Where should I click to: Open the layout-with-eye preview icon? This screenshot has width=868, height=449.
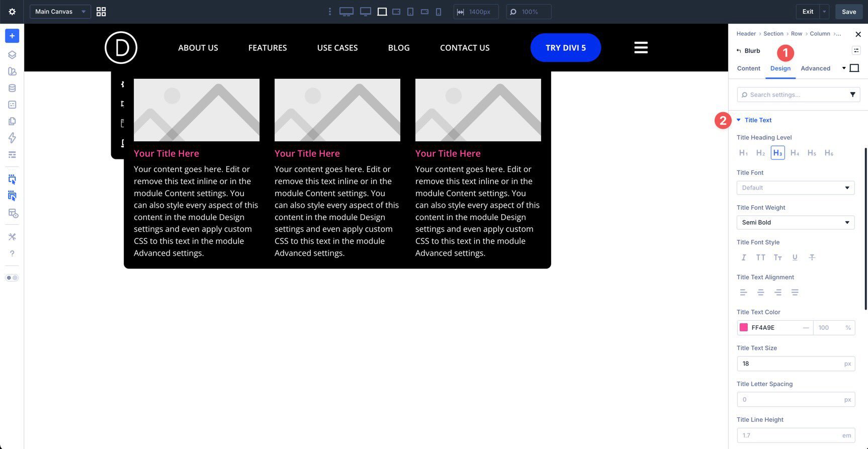point(13,213)
